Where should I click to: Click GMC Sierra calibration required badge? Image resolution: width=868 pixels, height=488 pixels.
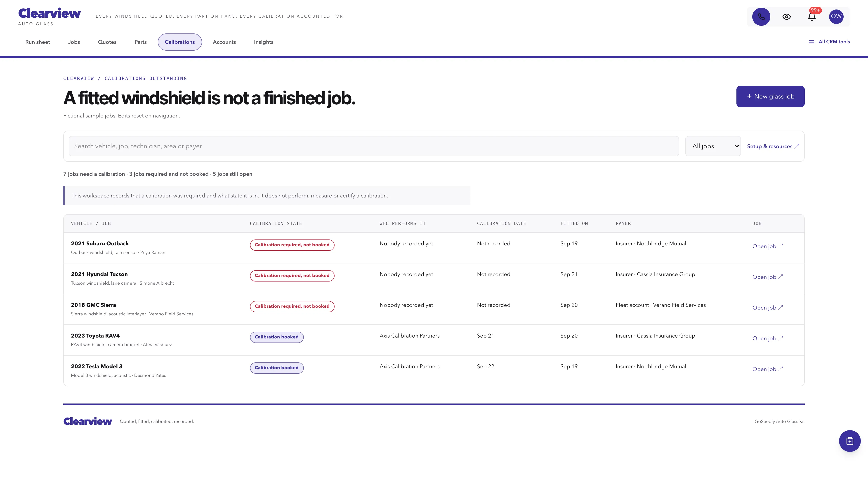292,306
